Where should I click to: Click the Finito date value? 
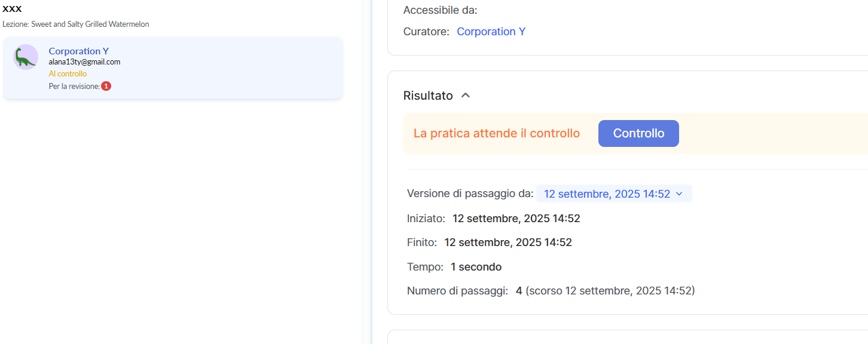(x=508, y=242)
